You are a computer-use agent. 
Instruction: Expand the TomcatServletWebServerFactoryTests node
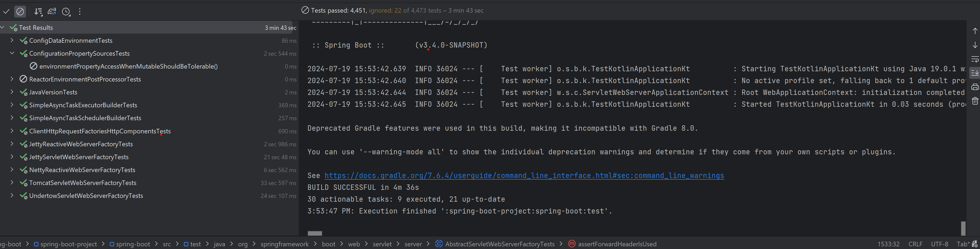(12, 183)
